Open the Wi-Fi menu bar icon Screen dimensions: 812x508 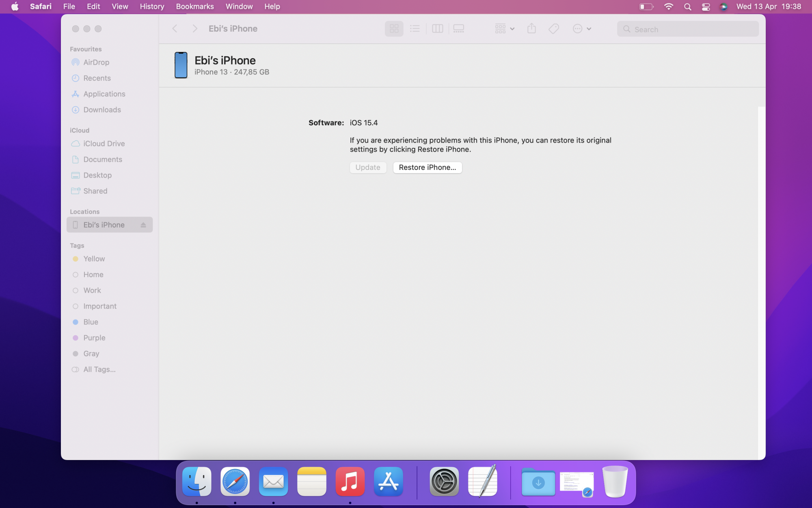pos(668,7)
